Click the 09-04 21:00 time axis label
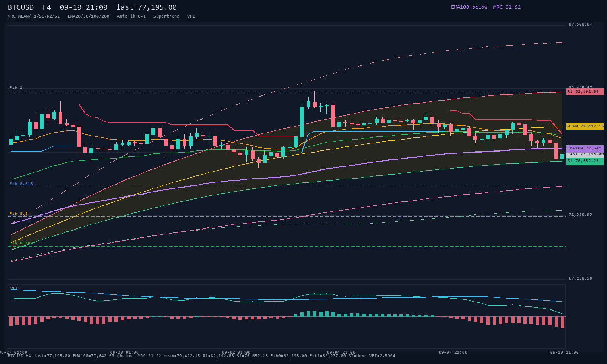 pyautogui.click(x=341, y=352)
